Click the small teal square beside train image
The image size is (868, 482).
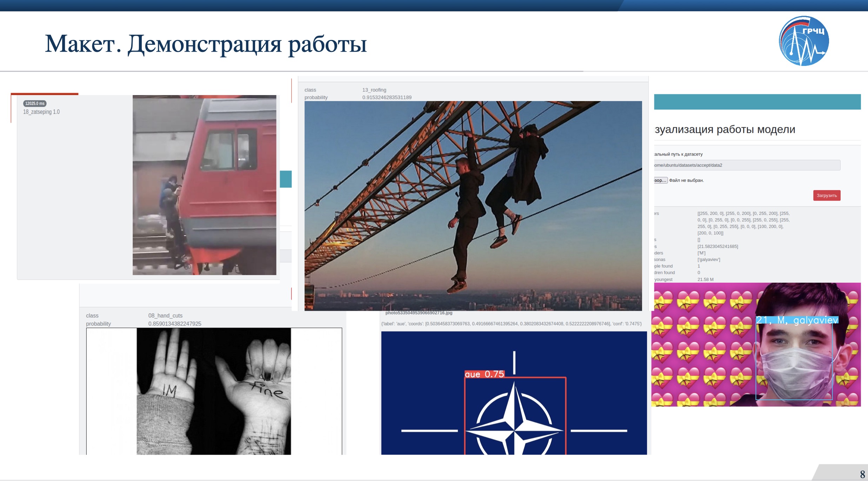click(286, 179)
